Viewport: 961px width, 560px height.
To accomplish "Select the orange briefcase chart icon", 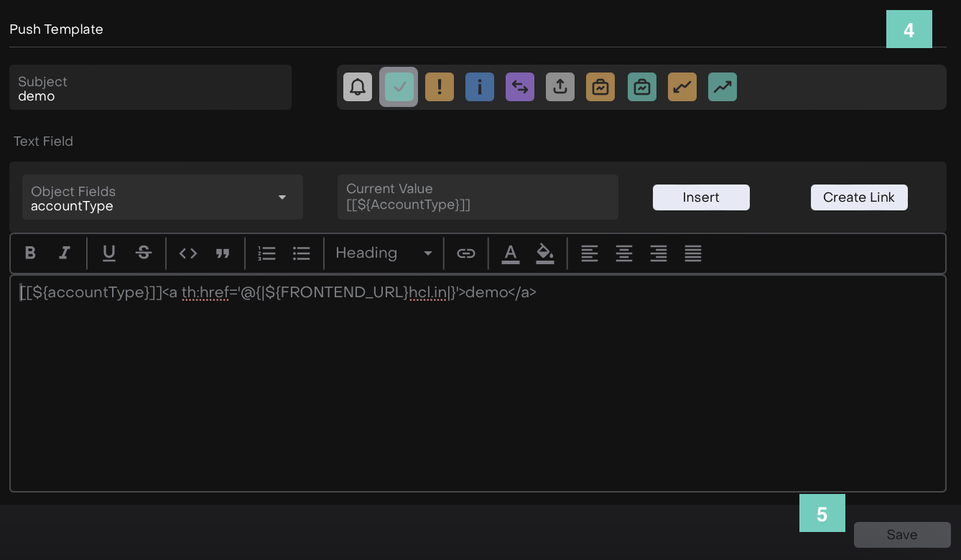I will [x=600, y=87].
